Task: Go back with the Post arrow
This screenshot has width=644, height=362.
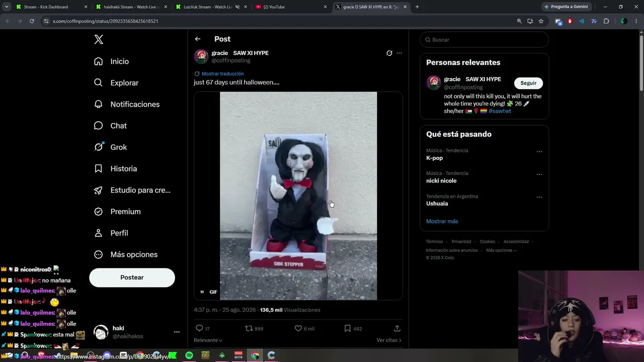Action: point(198,39)
